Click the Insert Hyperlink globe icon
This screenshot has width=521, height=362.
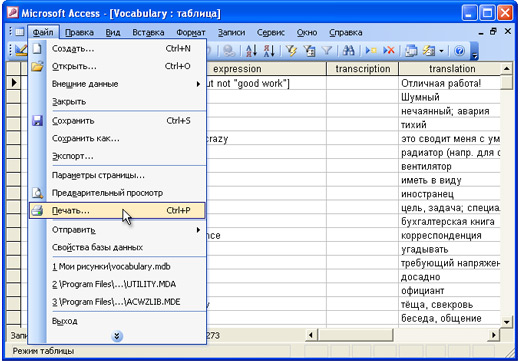pos(229,51)
